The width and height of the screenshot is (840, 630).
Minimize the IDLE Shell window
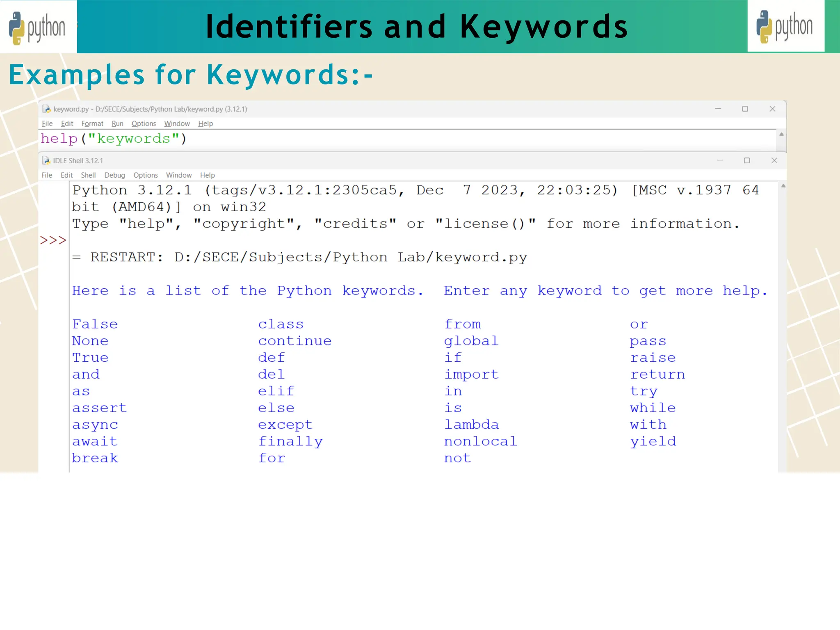pos(720,160)
